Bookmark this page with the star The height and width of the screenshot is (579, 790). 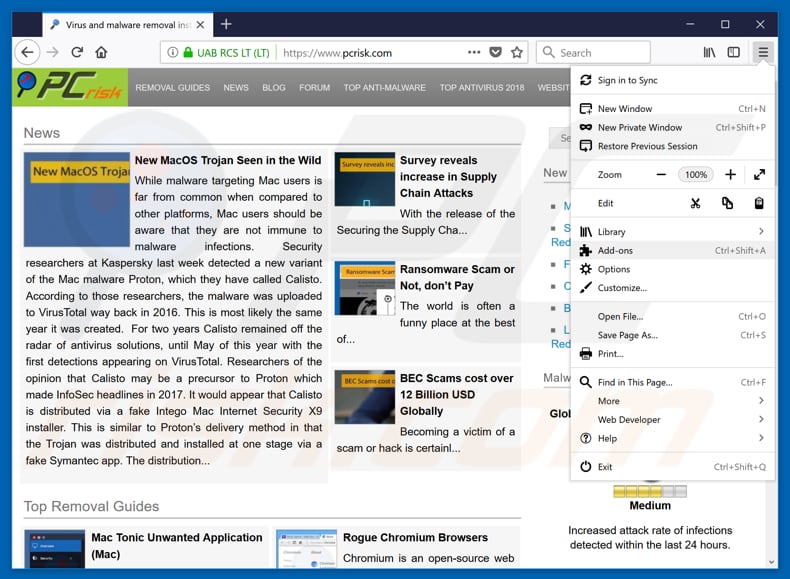pos(517,52)
